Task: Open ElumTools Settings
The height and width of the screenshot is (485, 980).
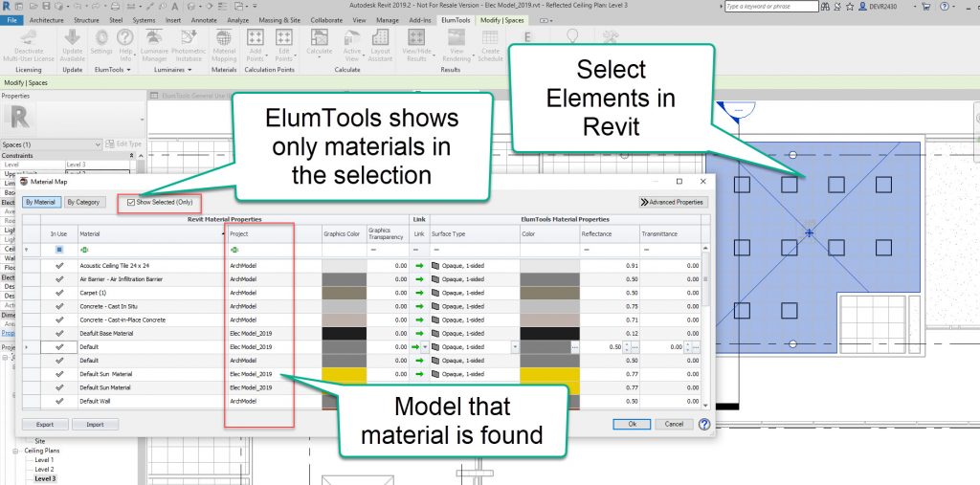Action: click(101, 37)
